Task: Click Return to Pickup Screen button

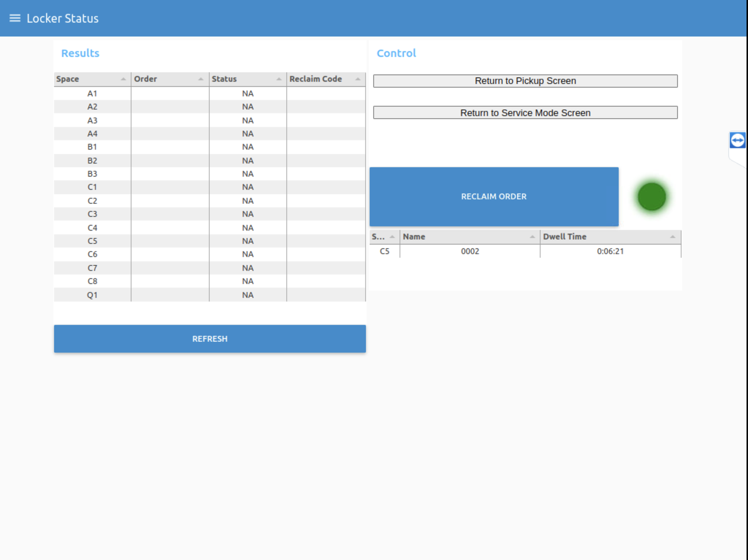Action: pos(525,81)
